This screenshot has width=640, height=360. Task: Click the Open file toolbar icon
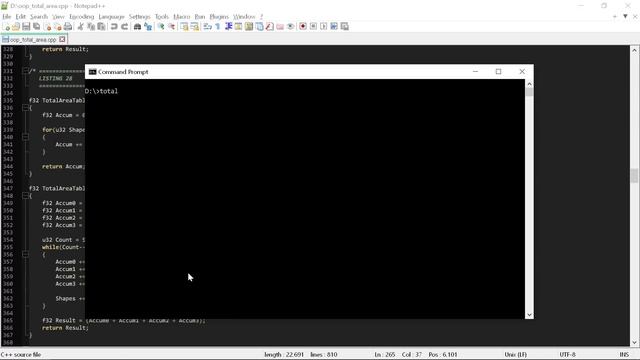[x=16, y=27]
